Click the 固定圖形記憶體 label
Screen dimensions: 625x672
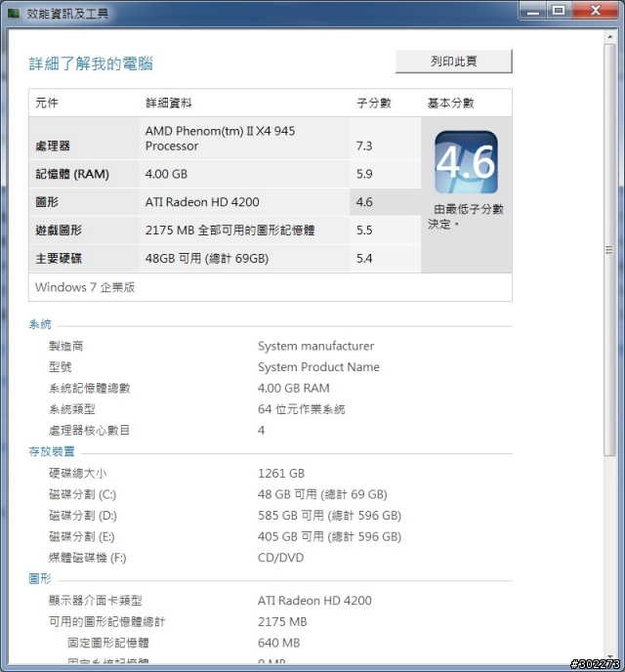click(x=108, y=643)
